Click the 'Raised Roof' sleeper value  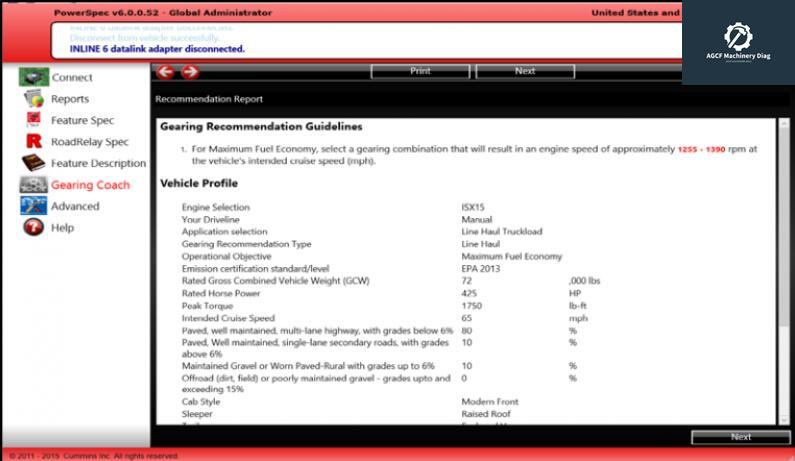click(x=486, y=414)
